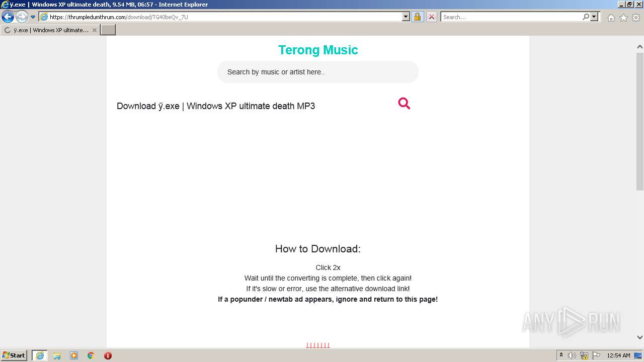Click Internet Explorer window title icon
Viewport: 644px width, 362px height.
[5, 5]
